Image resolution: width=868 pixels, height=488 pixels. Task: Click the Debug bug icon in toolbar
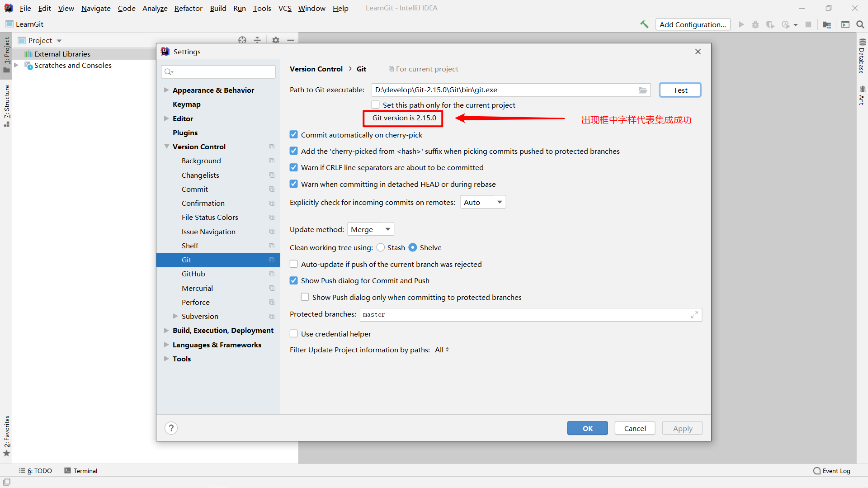click(755, 24)
